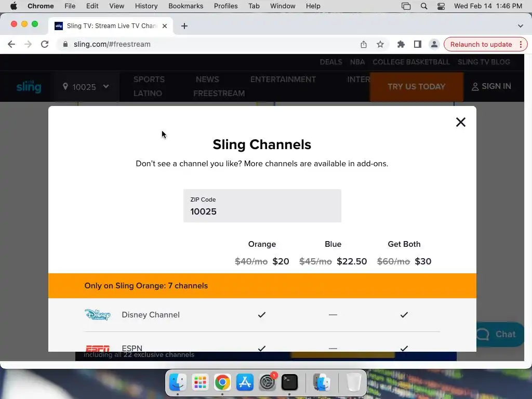This screenshot has width=532, height=399.
Task: Click Try Us Today button
Action: click(416, 87)
